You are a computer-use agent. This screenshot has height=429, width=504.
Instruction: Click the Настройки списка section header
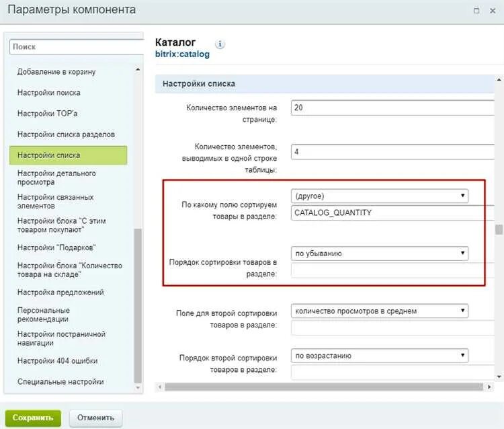tap(325, 84)
